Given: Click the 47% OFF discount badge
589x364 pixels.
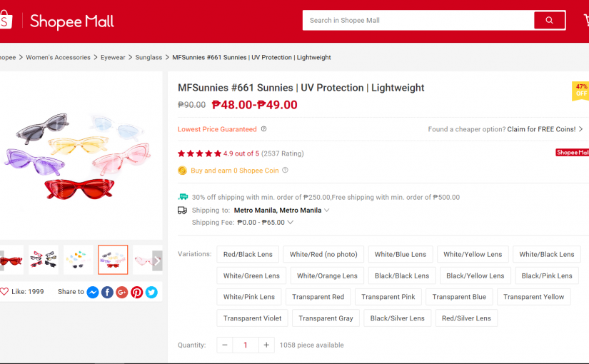Looking at the screenshot, I should [580, 91].
